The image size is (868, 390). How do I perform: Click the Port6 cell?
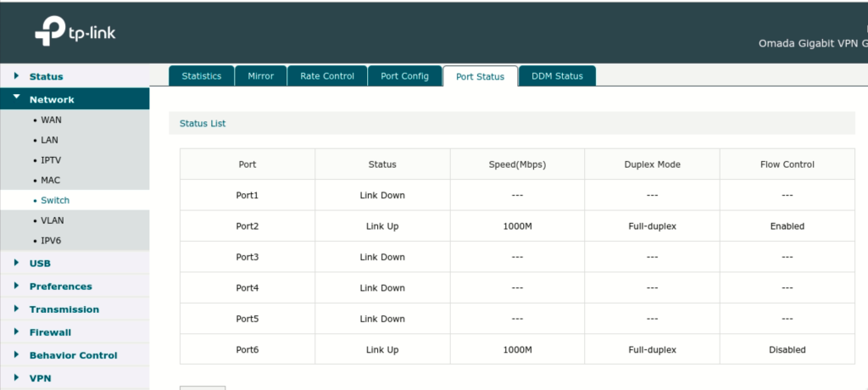tap(248, 349)
